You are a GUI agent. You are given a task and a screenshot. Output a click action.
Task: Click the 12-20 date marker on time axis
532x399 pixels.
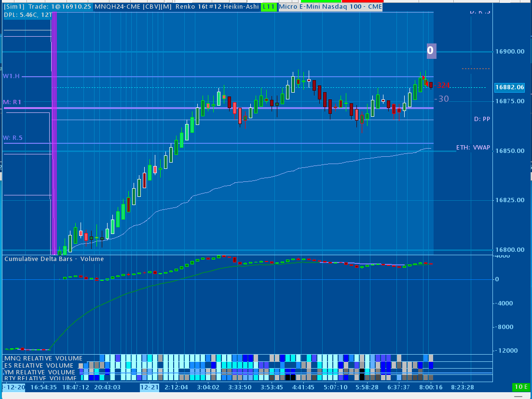coord(14,387)
